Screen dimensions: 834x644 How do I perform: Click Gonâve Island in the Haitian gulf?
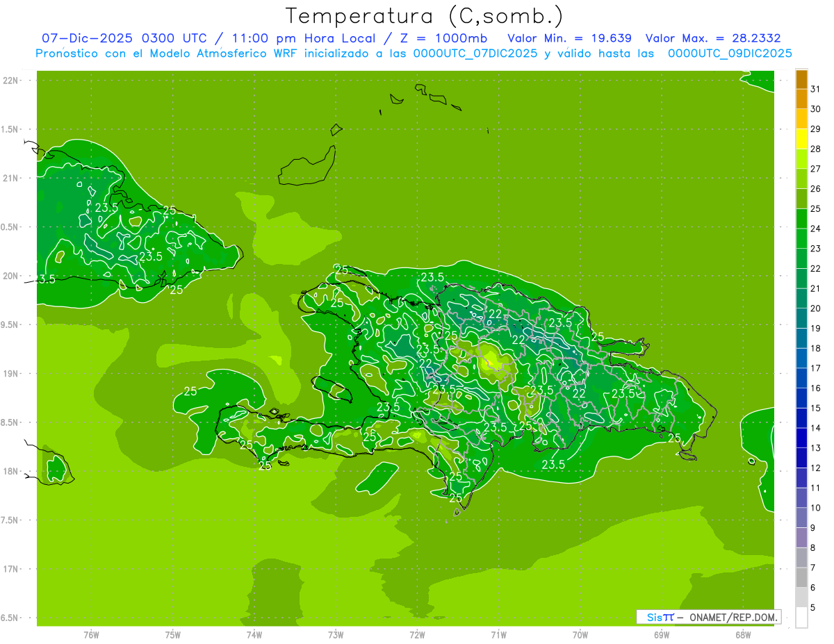[332, 388]
